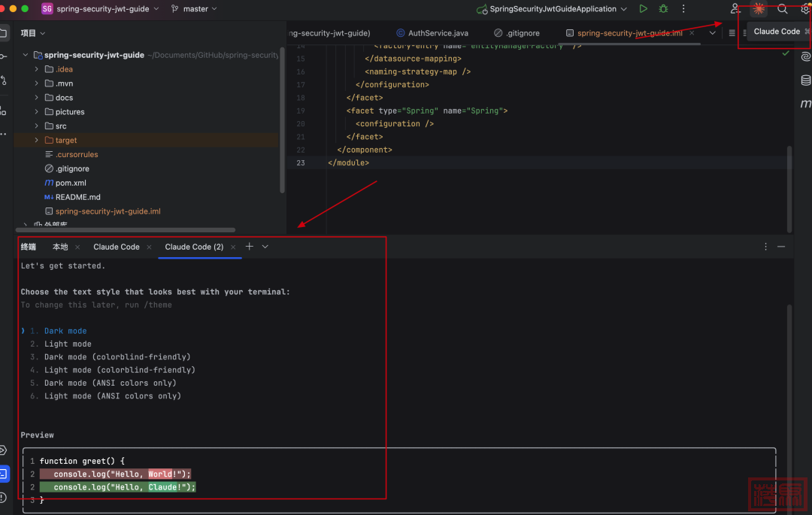Open terminal panel options (vertical dots)
The image size is (812, 515).
tap(765, 247)
